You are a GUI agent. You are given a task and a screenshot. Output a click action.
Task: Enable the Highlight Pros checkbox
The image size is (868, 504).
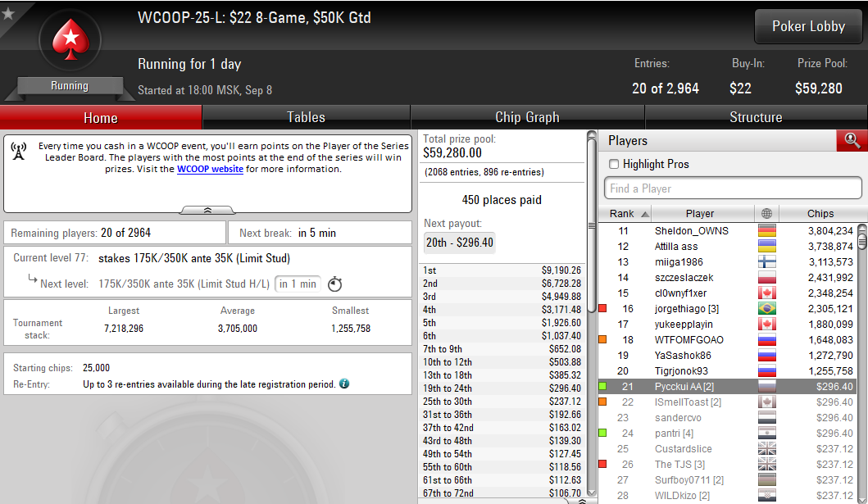(613, 164)
